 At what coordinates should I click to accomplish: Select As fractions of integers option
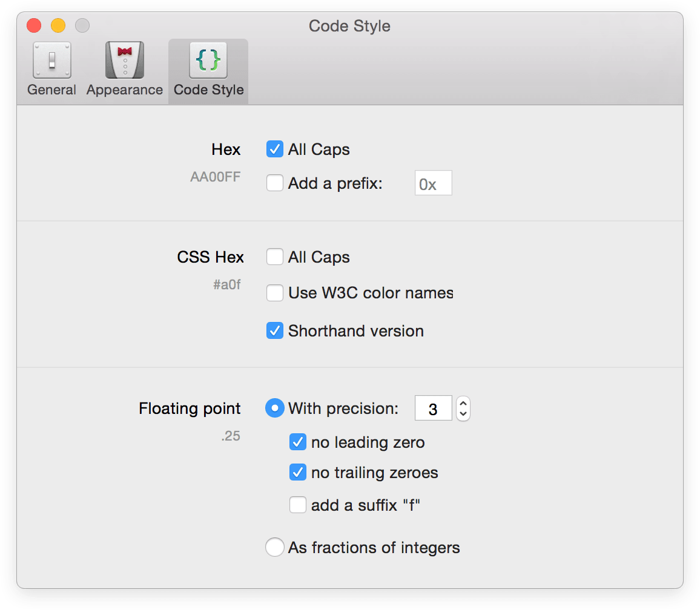click(274, 547)
